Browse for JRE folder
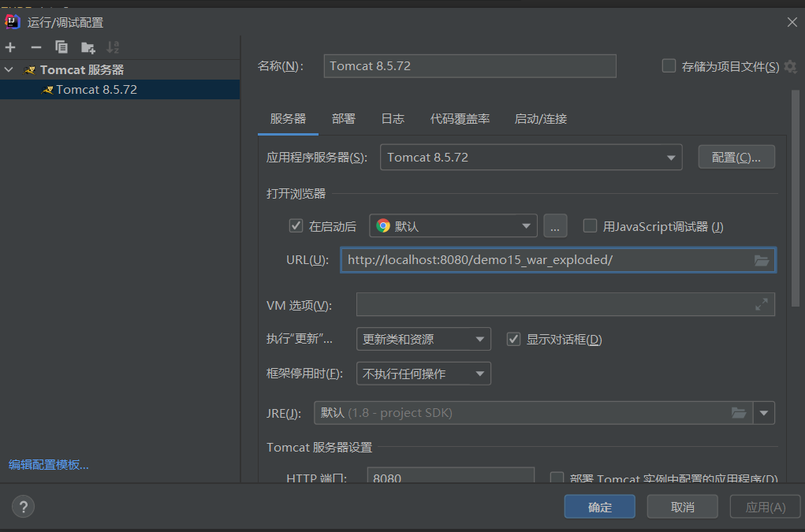Viewport: 805px width, 532px height. (x=738, y=413)
